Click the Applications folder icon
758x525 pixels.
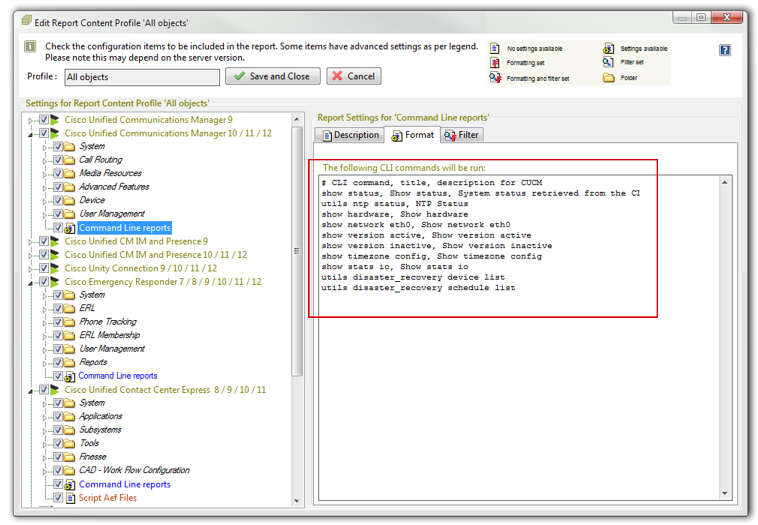click(70, 417)
